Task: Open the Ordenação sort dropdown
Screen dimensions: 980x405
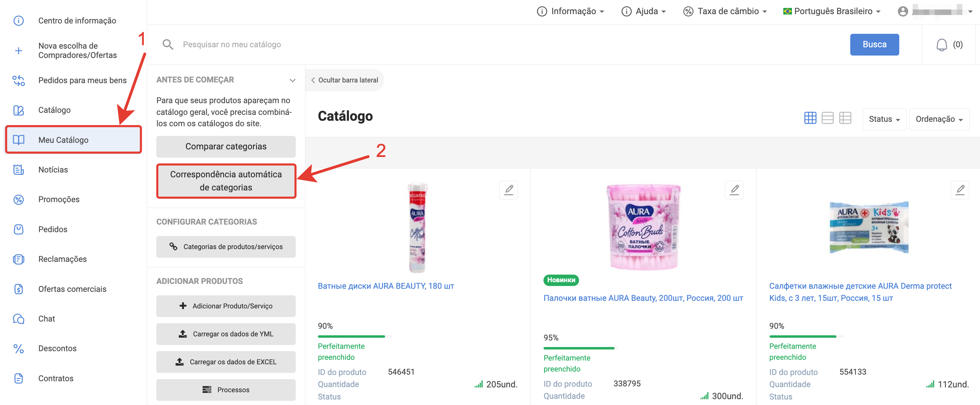Action: [939, 119]
